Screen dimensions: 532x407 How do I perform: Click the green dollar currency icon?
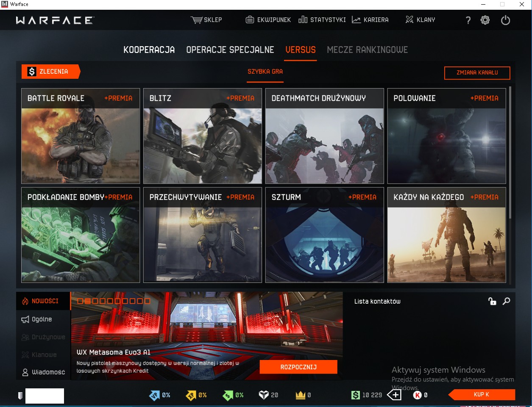click(356, 395)
